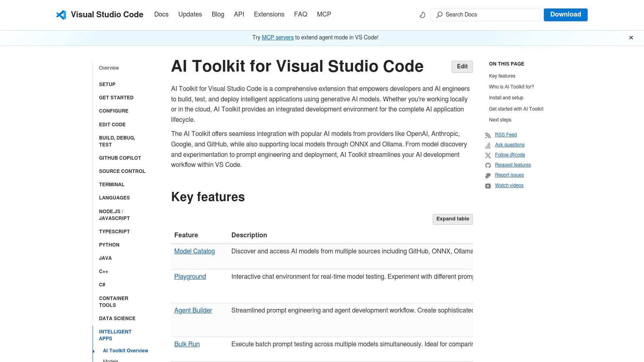Expand the EDIT CODE section
The image size is (644, 362).
tap(112, 125)
